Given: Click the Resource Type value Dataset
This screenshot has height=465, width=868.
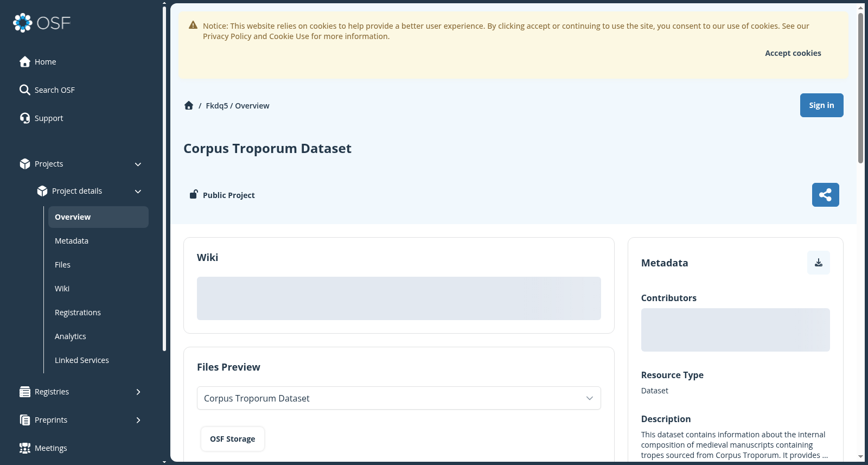Looking at the screenshot, I should 655,391.
